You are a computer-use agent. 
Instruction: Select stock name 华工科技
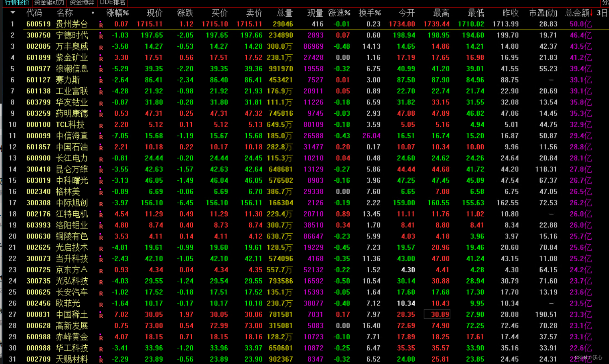point(72,348)
